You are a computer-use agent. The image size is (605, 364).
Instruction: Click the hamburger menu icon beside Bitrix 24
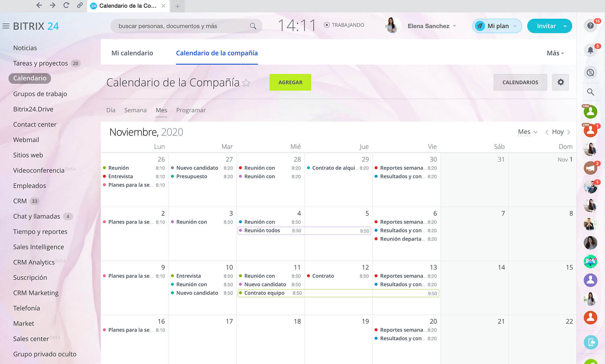coord(6,26)
